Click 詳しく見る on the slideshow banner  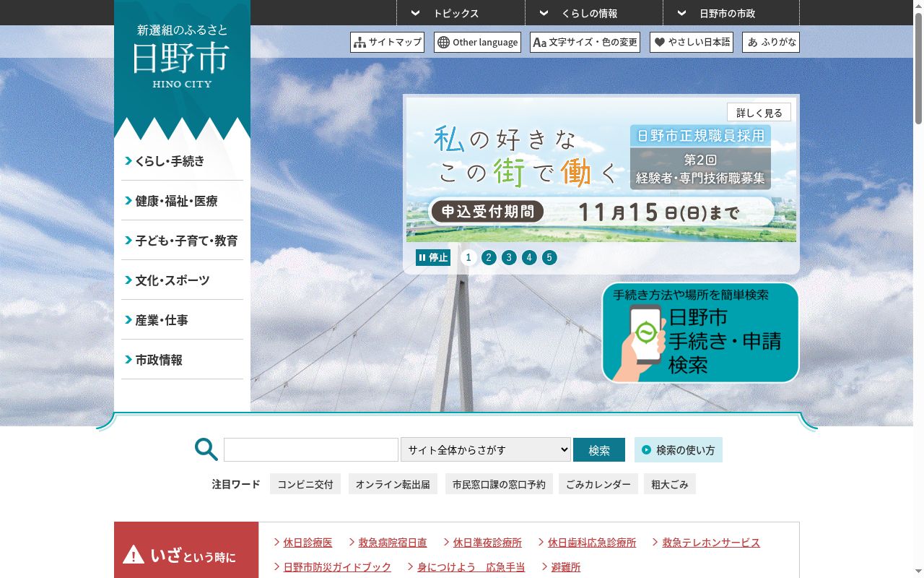coord(759,113)
